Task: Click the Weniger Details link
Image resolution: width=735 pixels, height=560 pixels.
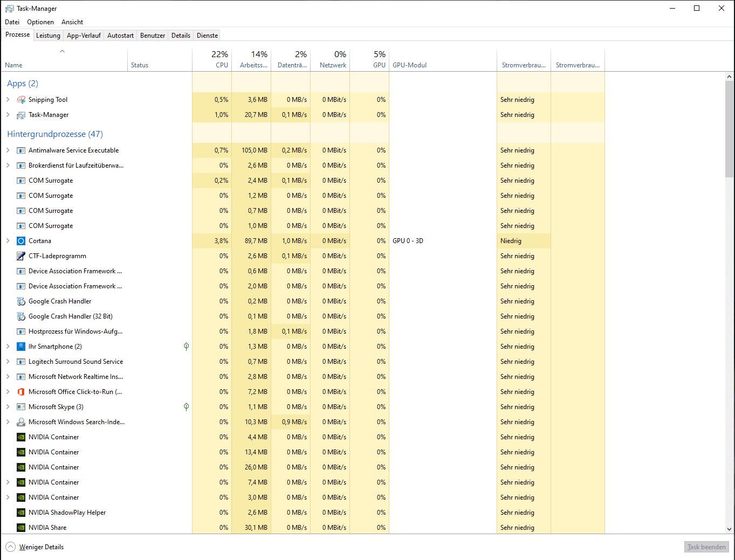Action: 42,547
